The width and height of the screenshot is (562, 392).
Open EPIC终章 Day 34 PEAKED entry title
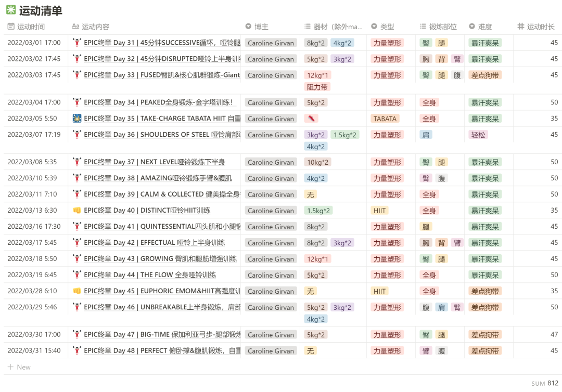(158, 102)
